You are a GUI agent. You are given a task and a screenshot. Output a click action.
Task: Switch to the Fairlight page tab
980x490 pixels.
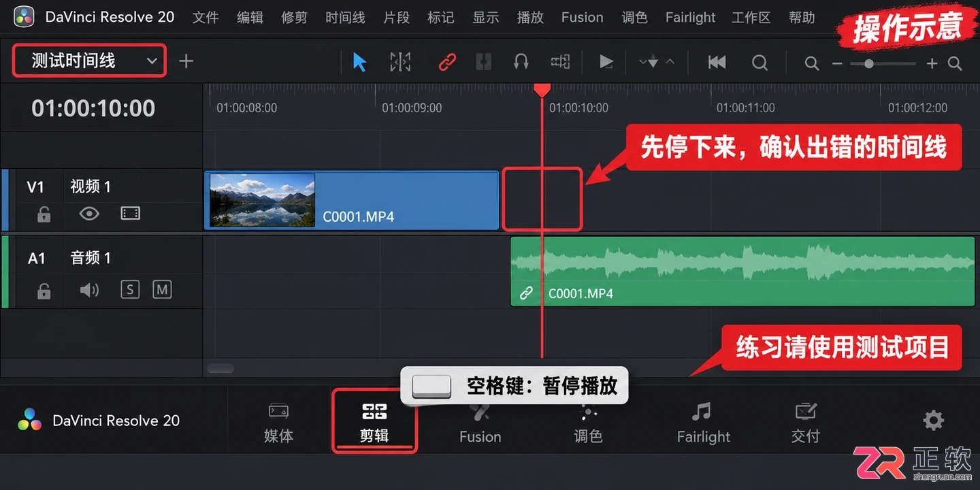pyautogui.click(x=703, y=423)
